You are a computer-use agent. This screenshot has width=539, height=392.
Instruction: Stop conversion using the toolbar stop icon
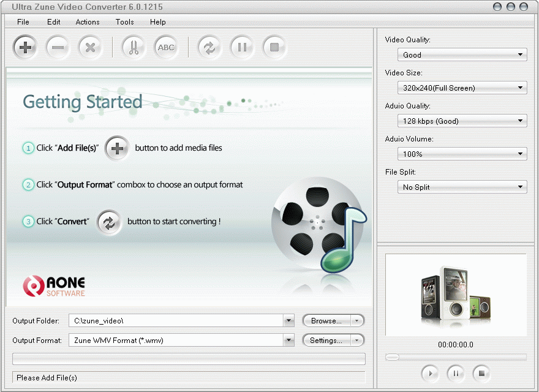(274, 47)
